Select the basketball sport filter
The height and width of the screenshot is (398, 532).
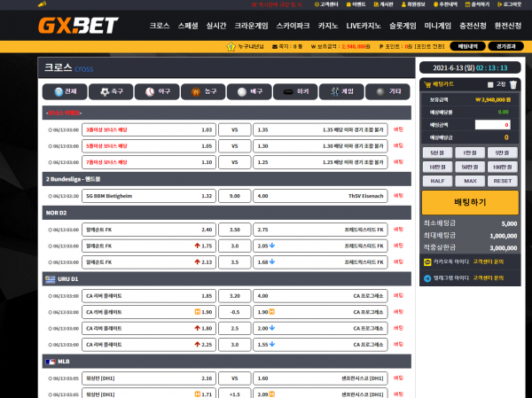[203, 91]
